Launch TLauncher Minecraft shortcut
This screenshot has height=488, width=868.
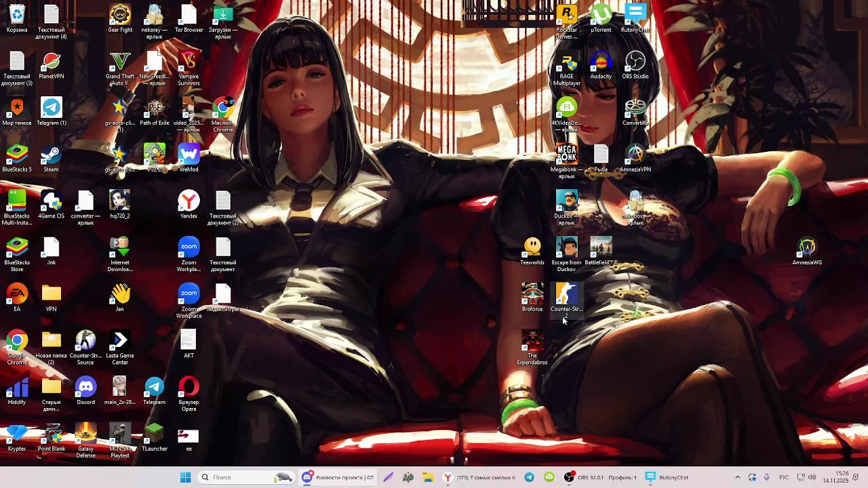[155, 438]
